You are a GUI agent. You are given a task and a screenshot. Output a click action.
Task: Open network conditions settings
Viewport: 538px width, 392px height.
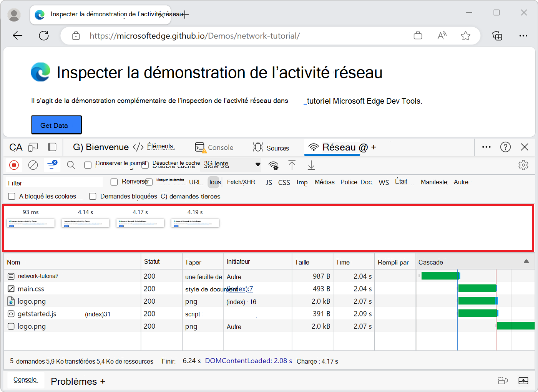273,165
